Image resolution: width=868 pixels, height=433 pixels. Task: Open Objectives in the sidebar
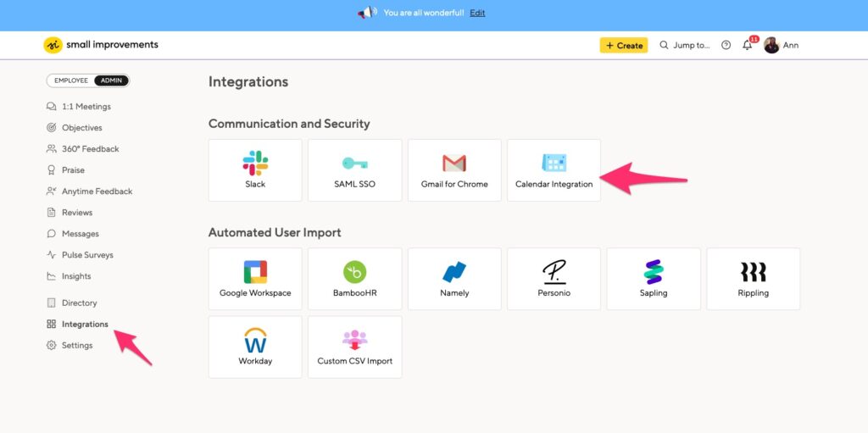pyautogui.click(x=82, y=127)
